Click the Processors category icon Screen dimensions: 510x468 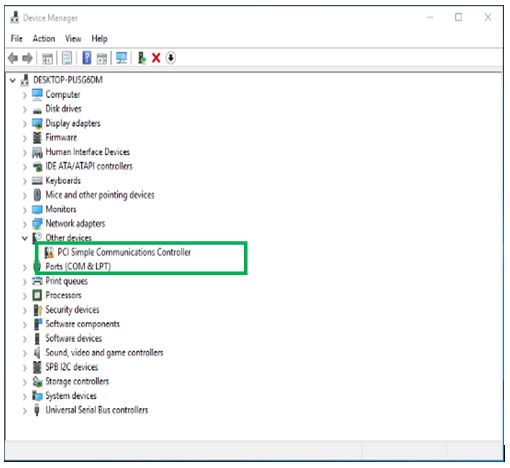37,295
